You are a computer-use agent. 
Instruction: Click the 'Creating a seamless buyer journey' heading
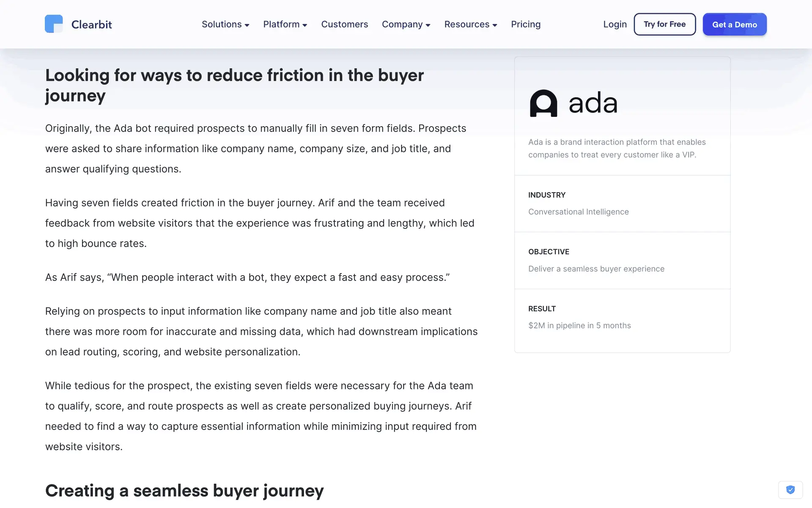coord(184,491)
